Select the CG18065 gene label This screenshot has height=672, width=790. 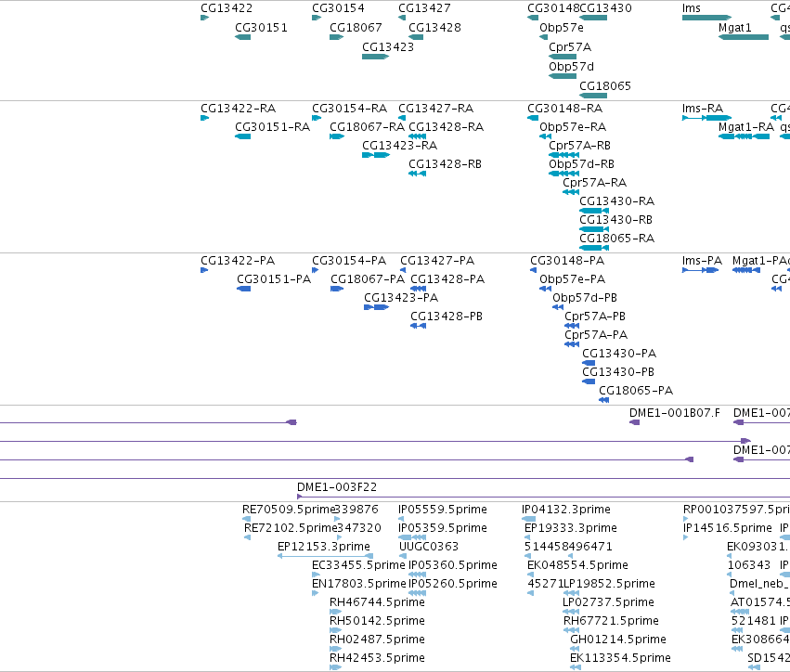pos(605,86)
